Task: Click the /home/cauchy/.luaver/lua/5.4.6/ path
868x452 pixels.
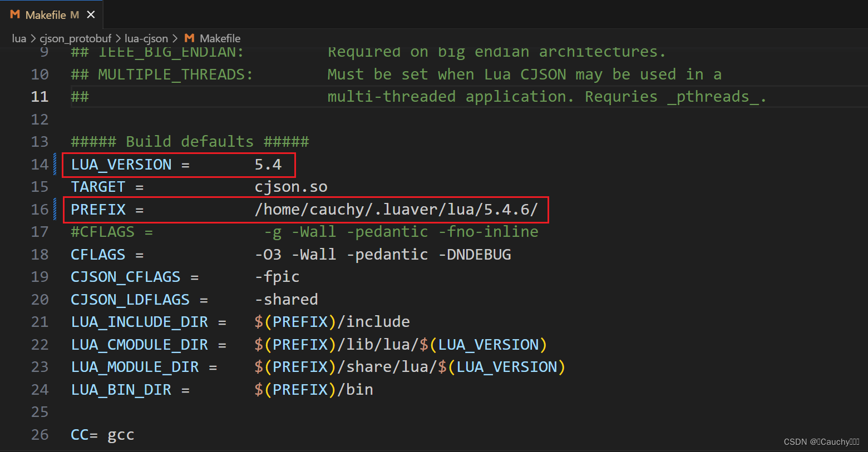Action: pos(396,210)
